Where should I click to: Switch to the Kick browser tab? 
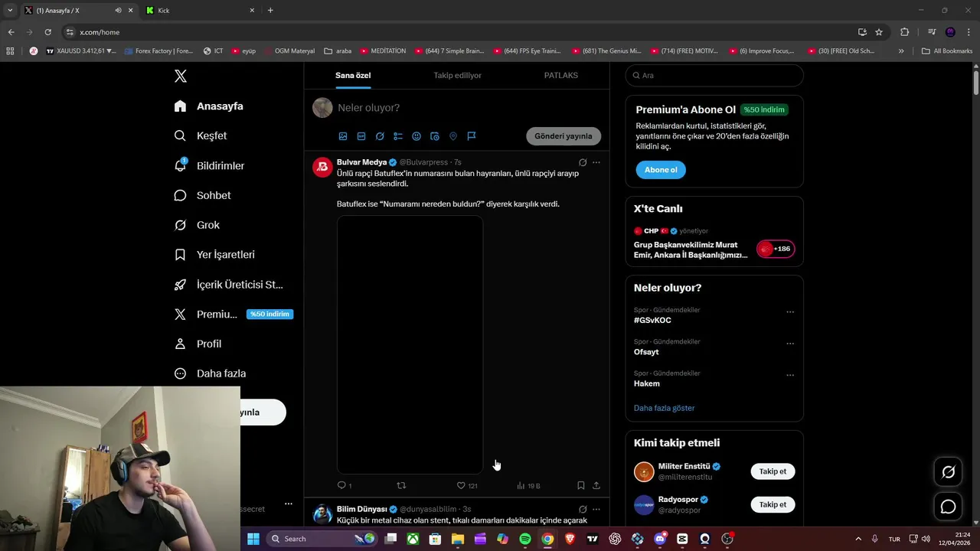(201, 10)
